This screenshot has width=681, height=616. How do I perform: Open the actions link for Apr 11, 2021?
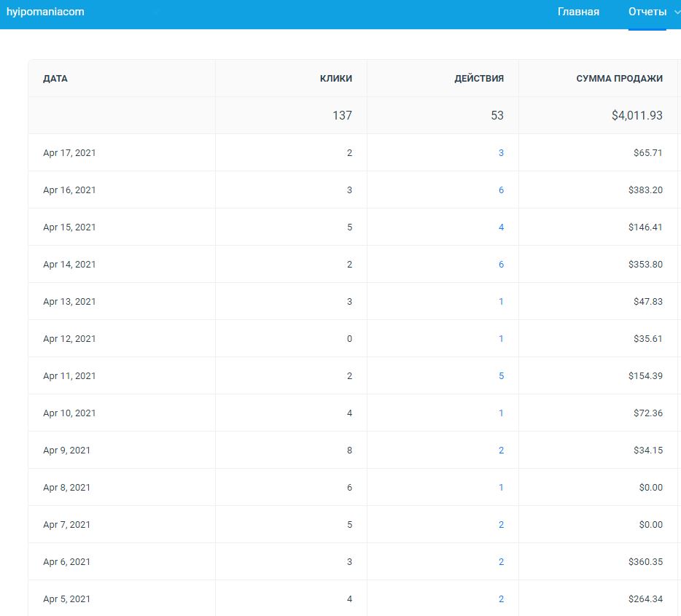(501, 376)
